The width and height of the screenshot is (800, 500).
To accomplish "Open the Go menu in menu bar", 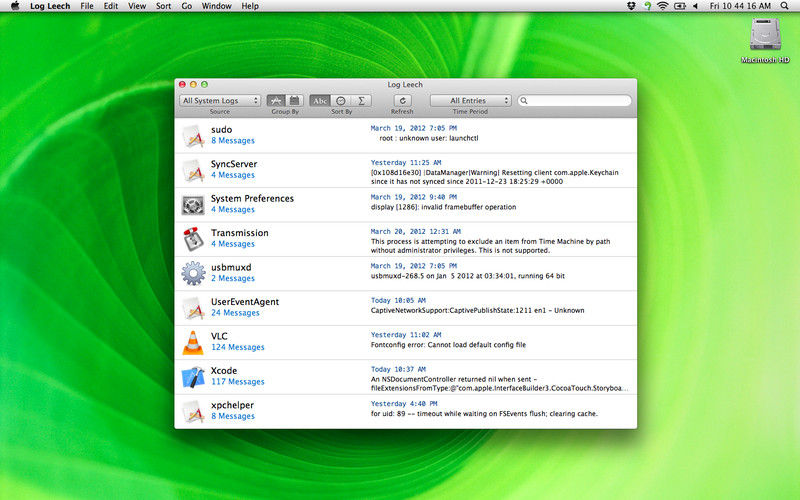I will point(186,6).
